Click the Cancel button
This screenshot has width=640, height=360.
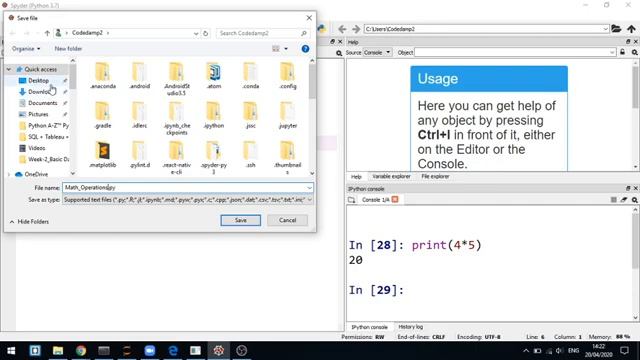(287, 220)
